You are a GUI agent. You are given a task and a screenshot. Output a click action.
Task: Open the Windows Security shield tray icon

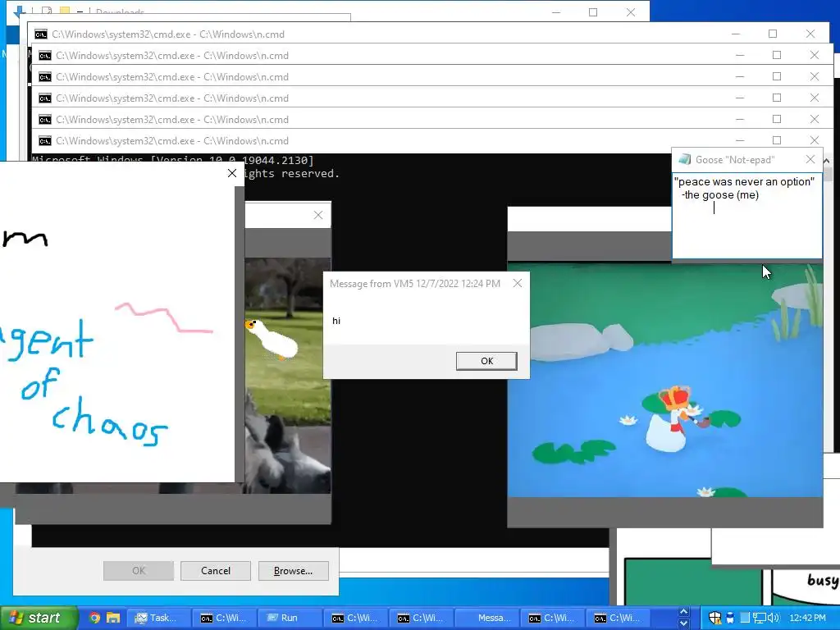tap(714, 618)
